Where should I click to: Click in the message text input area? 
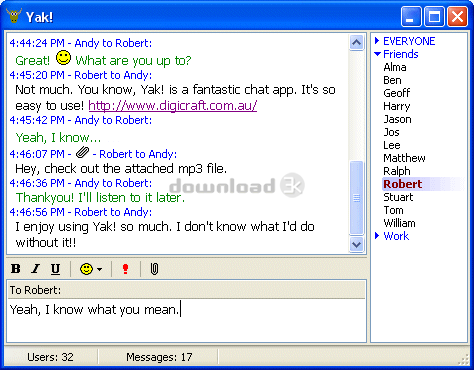coord(186,320)
